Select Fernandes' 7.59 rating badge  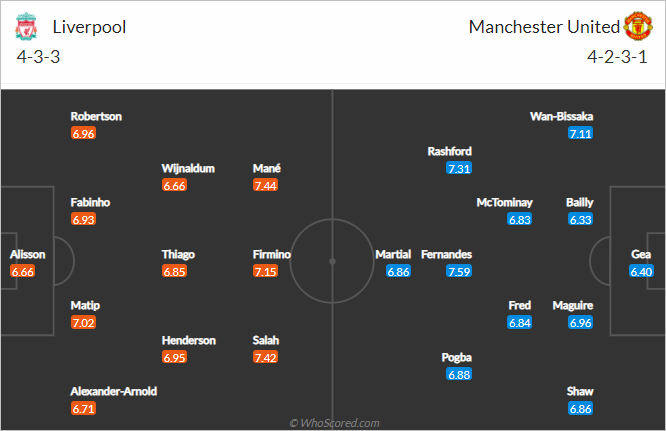point(459,271)
